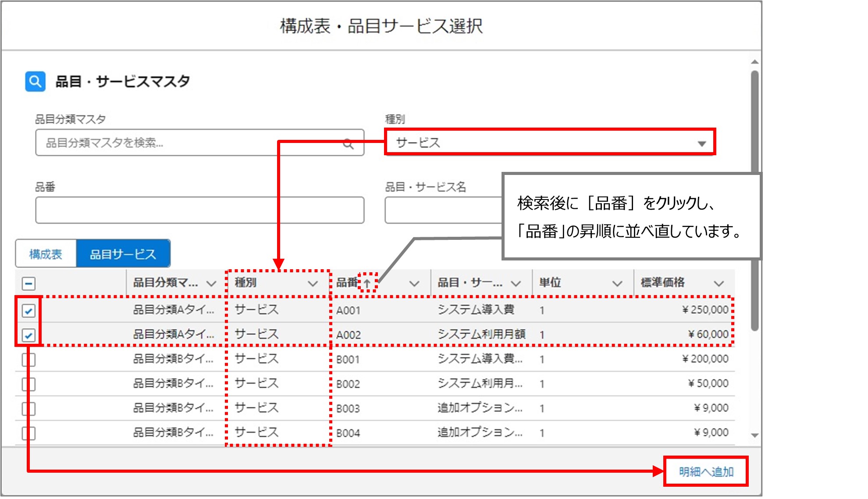Click the 品番 text input field
This screenshot has width=868, height=499.
(x=199, y=210)
